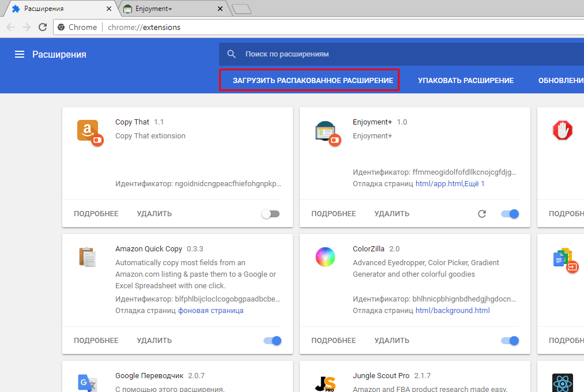Click the Обновить button in the toolbar
This screenshot has height=392, width=584.
[x=561, y=80]
